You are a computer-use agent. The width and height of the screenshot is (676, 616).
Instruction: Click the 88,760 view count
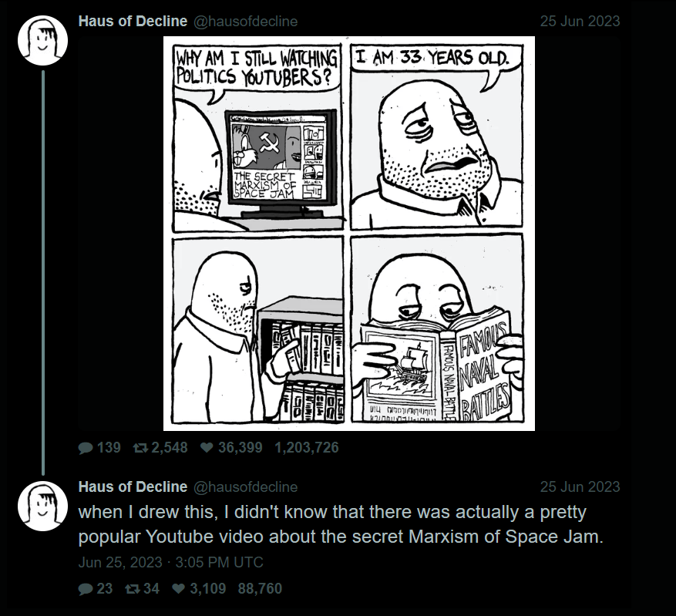260,588
